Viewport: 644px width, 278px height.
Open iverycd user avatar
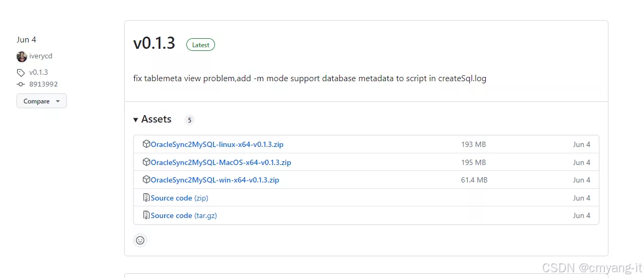21,56
